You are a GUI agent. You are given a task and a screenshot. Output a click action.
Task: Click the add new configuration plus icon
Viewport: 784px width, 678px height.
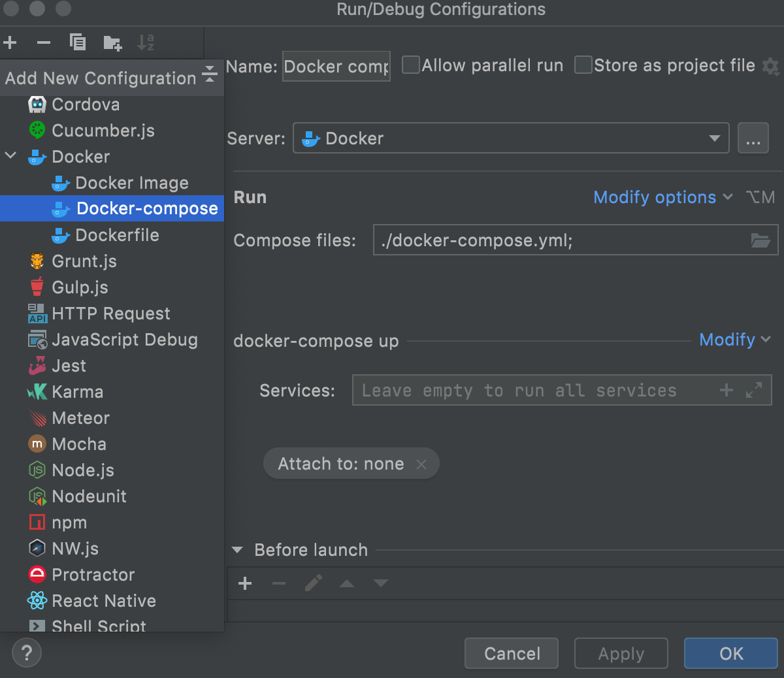point(10,43)
